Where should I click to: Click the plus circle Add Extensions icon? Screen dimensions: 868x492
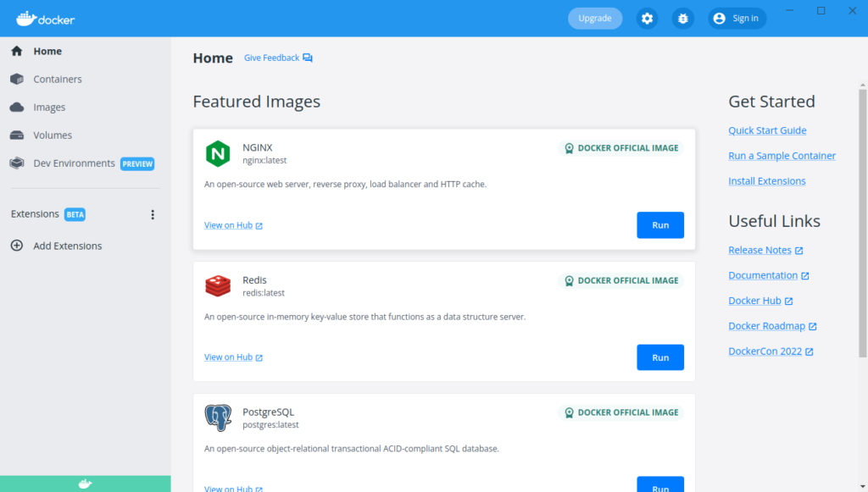[x=17, y=246]
